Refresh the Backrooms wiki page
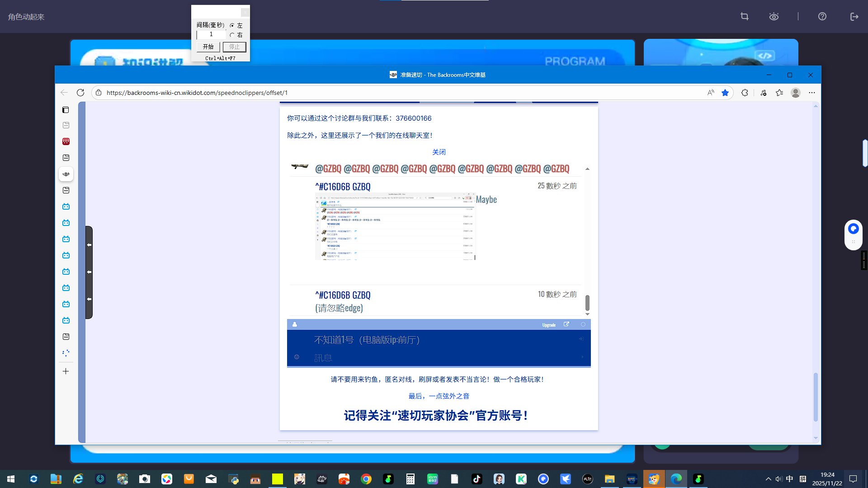Image resolution: width=868 pixels, height=488 pixels. 80,93
